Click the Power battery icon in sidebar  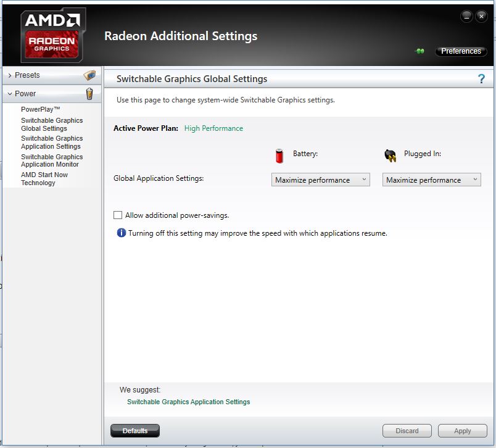pos(90,94)
